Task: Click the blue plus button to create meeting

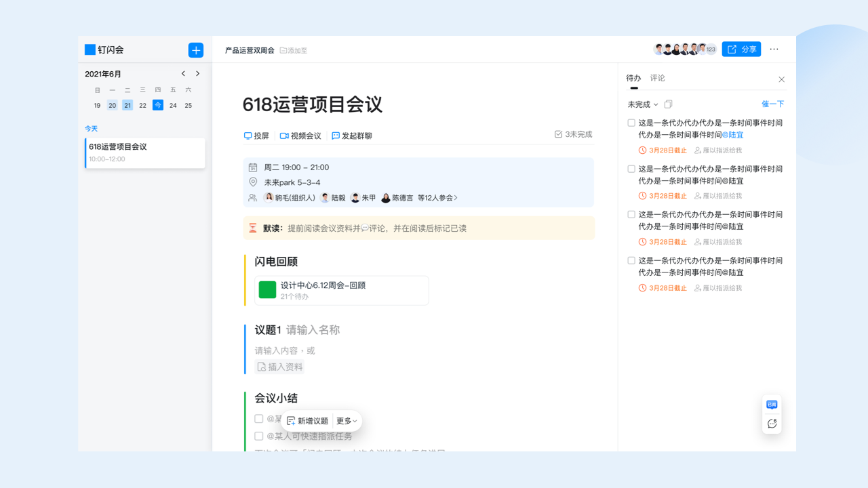Action: (195, 49)
